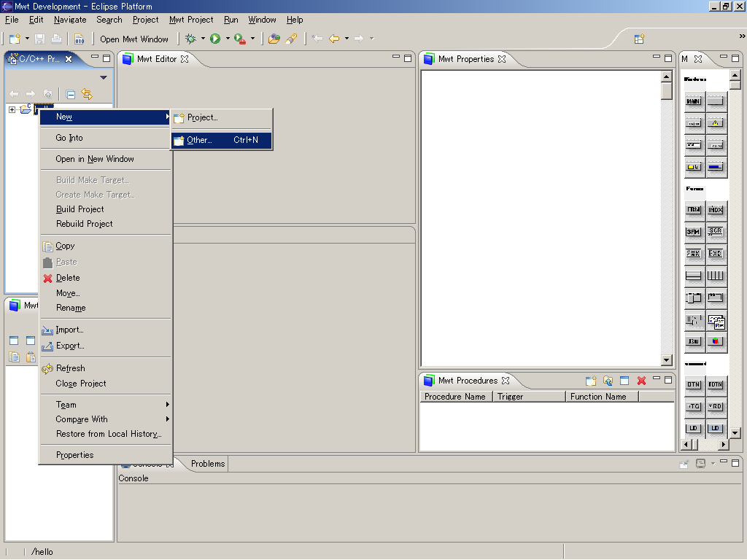
Task: Switch to the Problems tab
Action: [x=208, y=464]
